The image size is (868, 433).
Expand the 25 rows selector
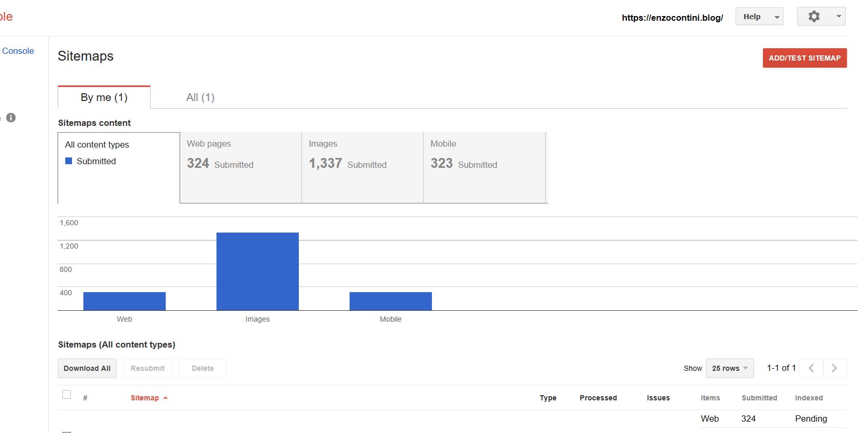(729, 368)
